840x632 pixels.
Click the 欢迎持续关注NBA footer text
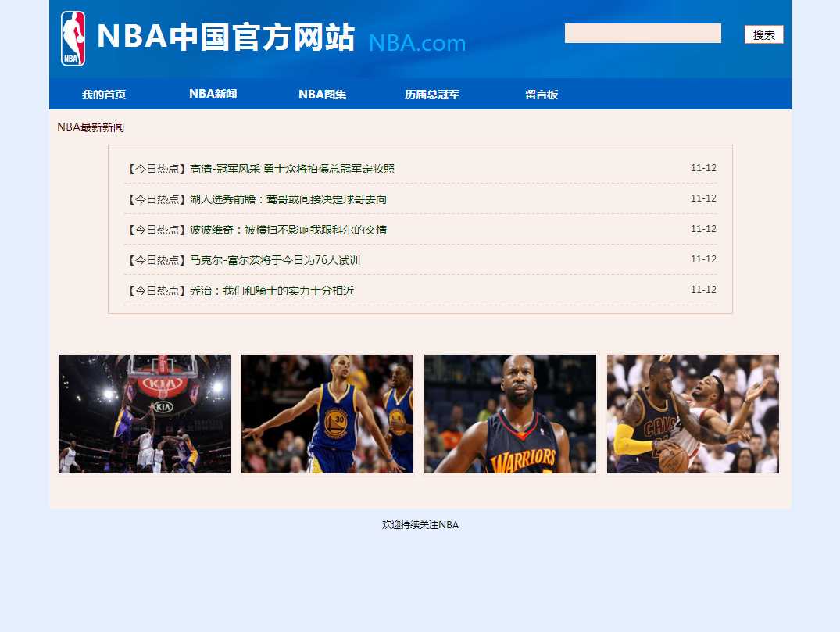coord(420,525)
